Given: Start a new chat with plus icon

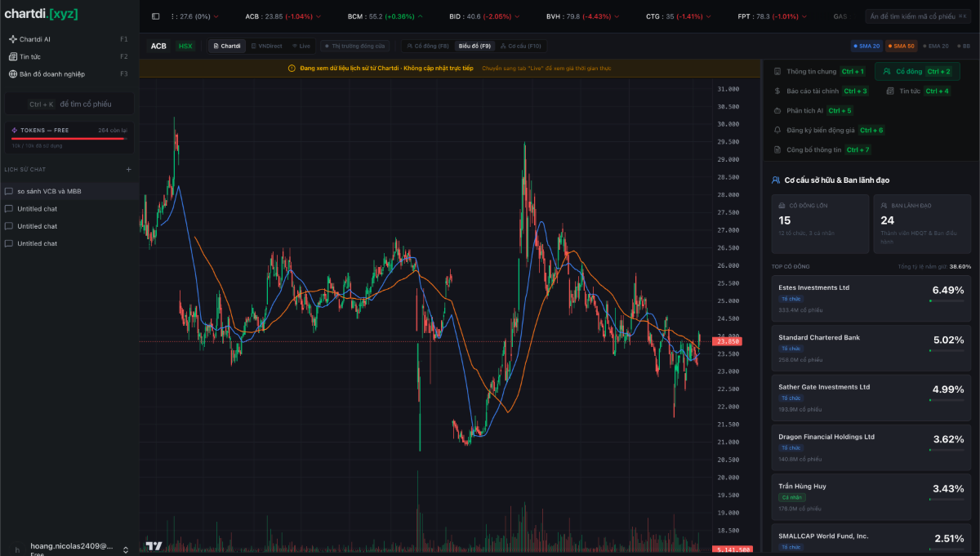Looking at the screenshot, I should [x=128, y=169].
